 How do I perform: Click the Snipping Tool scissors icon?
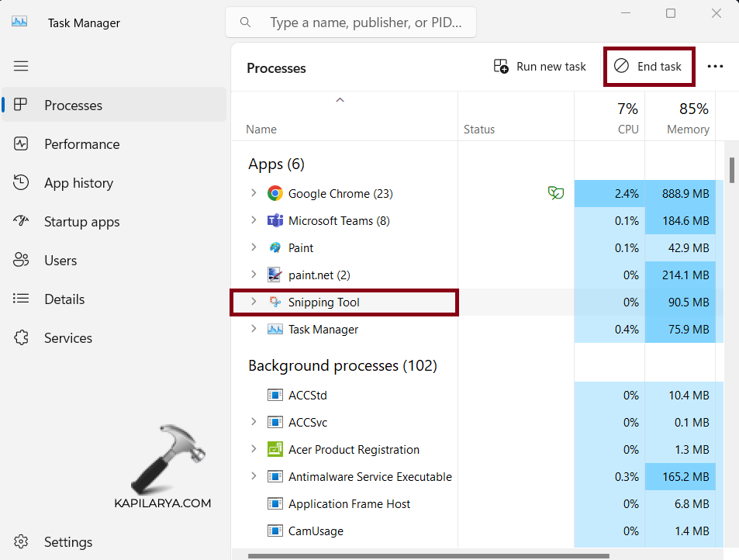(275, 302)
